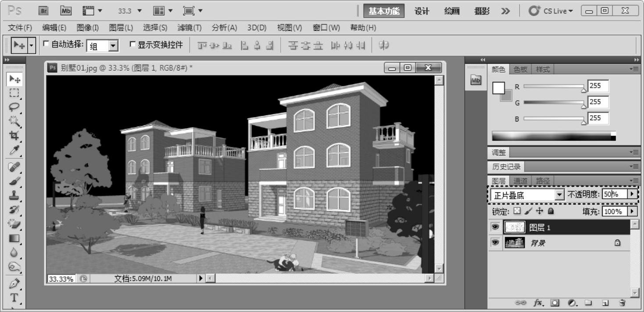The height and width of the screenshot is (312, 644).
Task: Select the Move tool in toolbox
Action: [14, 79]
